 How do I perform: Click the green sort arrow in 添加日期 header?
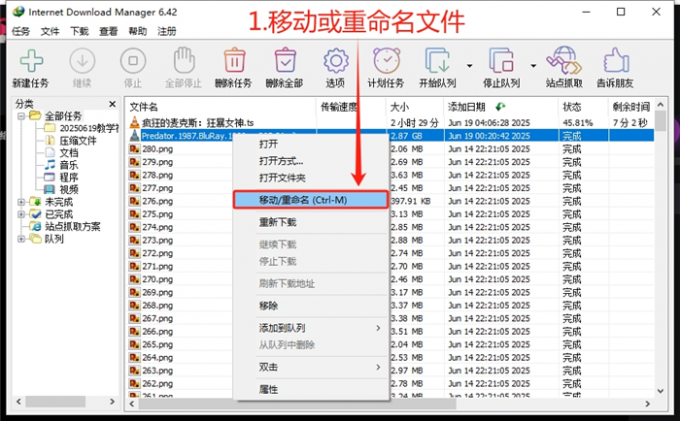click(500, 106)
